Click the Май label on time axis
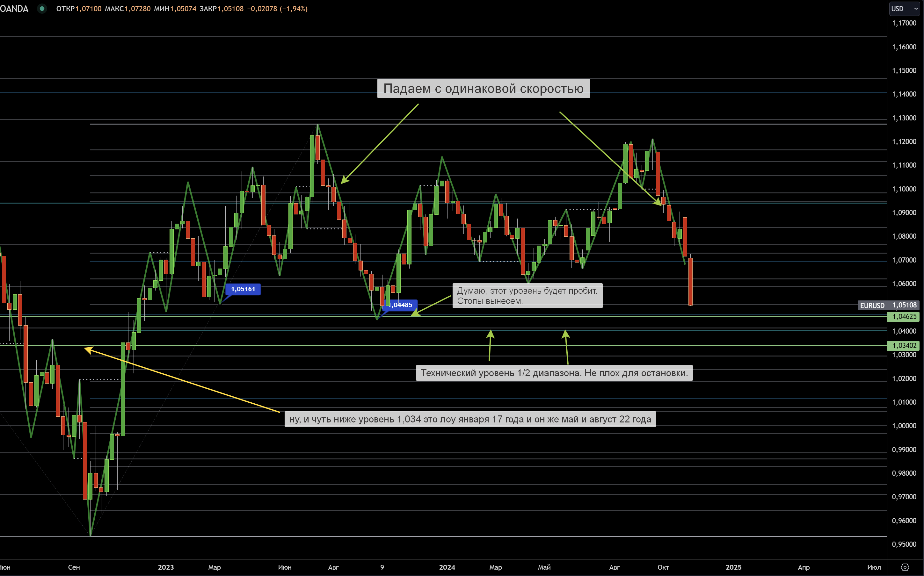 pos(544,567)
